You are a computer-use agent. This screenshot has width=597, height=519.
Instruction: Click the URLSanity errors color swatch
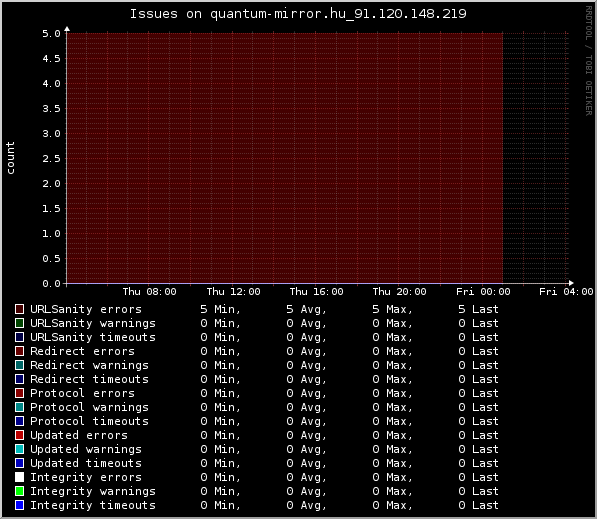(x=19, y=309)
